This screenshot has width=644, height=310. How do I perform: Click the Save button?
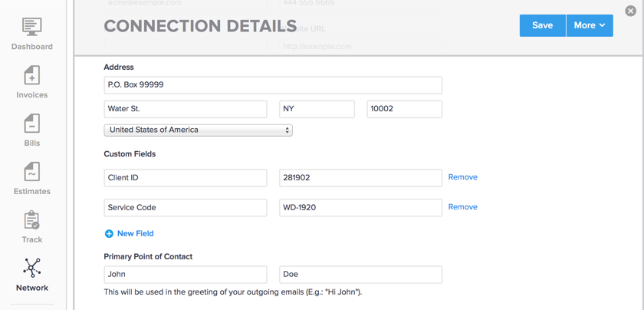tap(543, 25)
